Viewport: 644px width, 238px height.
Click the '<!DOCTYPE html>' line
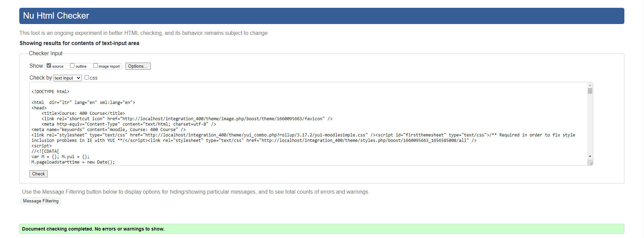(50, 92)
